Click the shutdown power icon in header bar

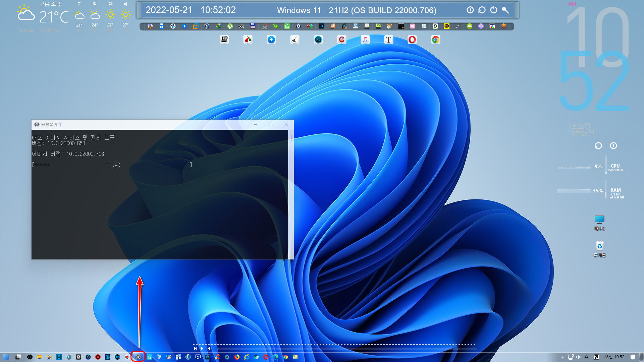493,10
